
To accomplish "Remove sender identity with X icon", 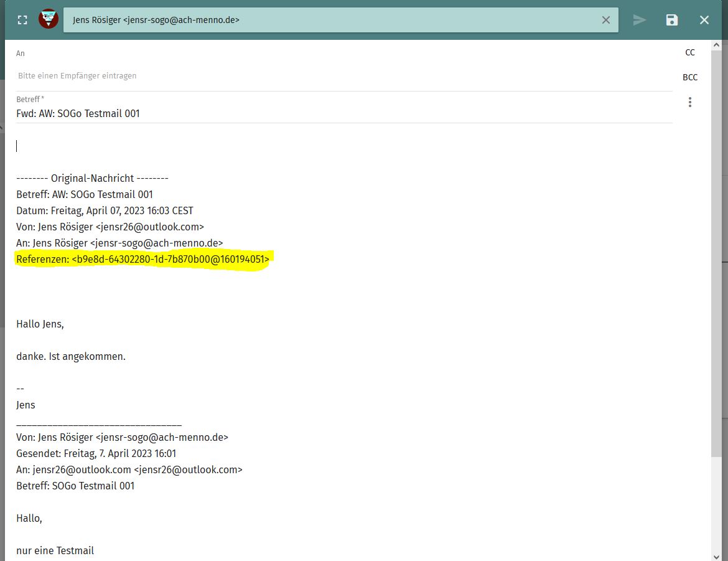I will pos(606,20).
